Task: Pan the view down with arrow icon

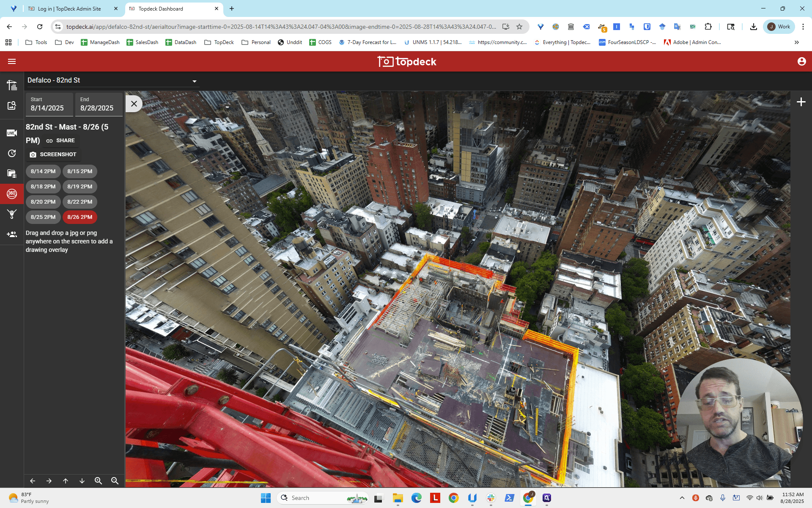Action: click(x=82, y=481)
